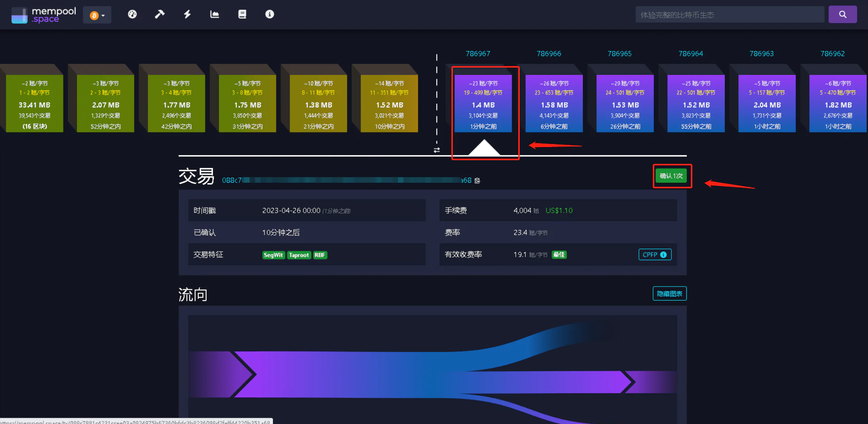Select pending block ~14 聪/字节 1.52 MB
The width and height of the screenshot is (868, 424).
pyautogui.click(x=389, y=103)
